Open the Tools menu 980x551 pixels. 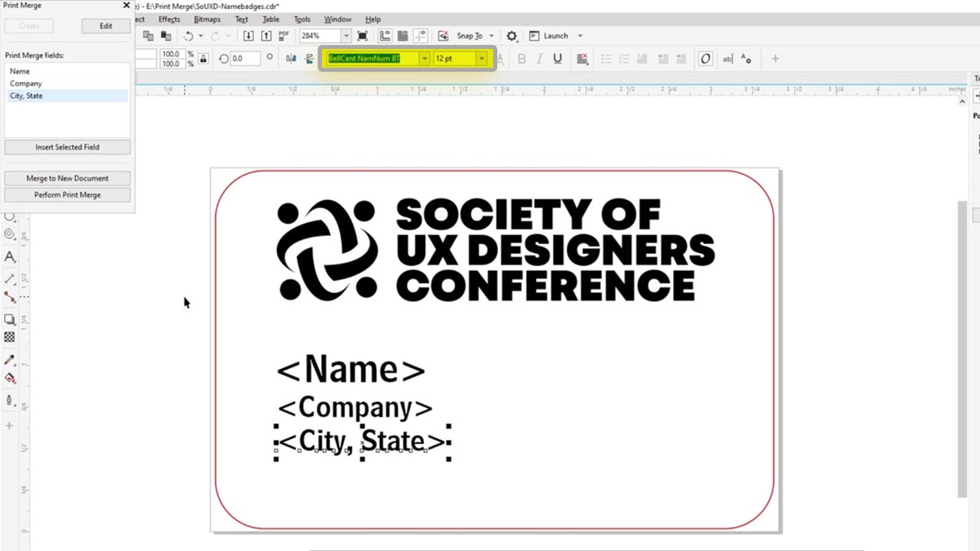point(301,19)
